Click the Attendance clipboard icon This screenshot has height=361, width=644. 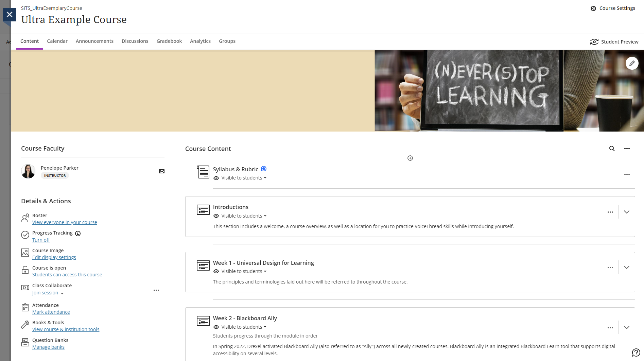coord(25,307)
